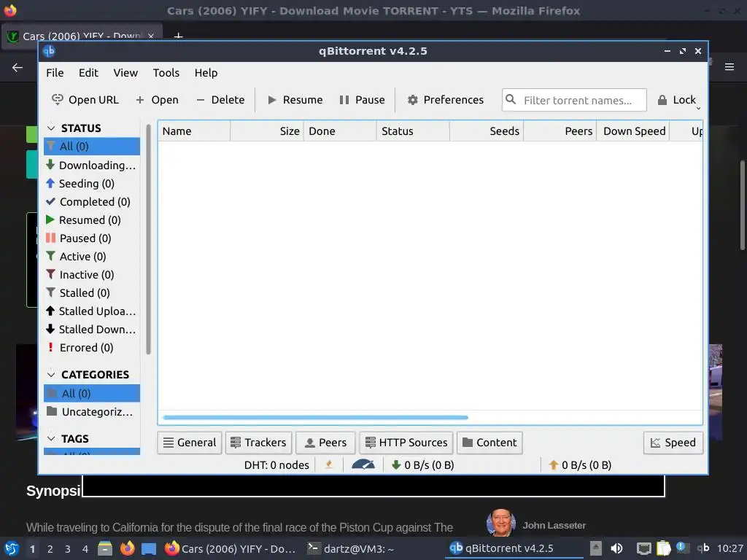Focus the Filter torrent names field
The image size is (747, 560).
574,100
